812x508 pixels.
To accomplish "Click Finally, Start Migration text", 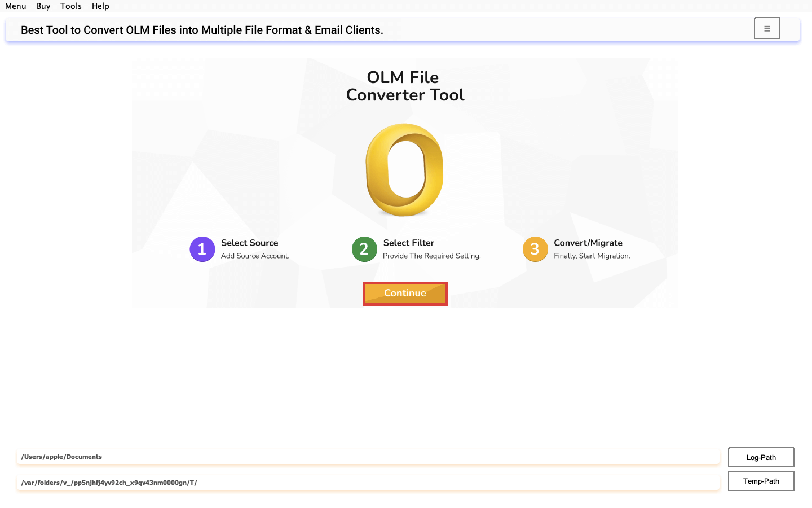I will (592, 256).
